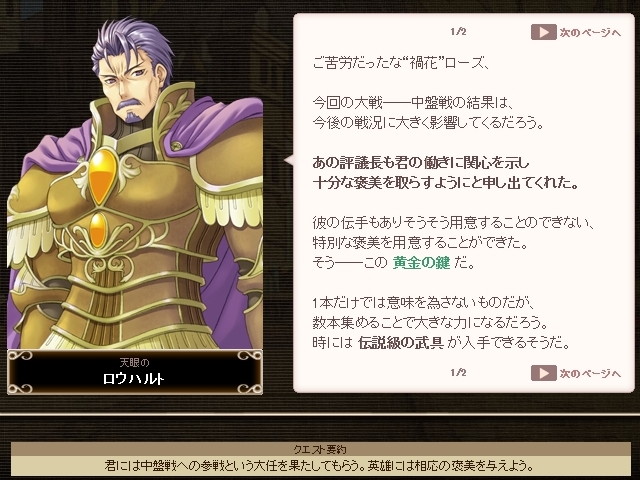Click the speech bubble pointer triangle
This screenshot has width=640, height=480.
tap(289, 160)
